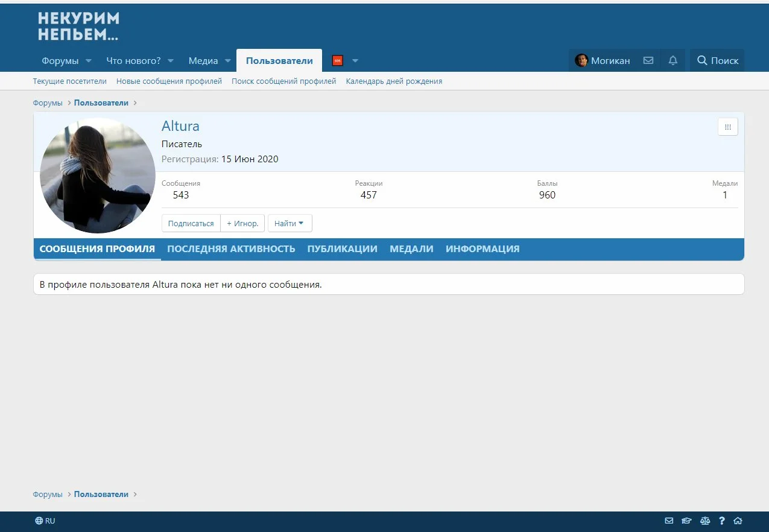Open the Медали profile tab
This screenshot has height=532, width=769.
[x=411, y=249]
